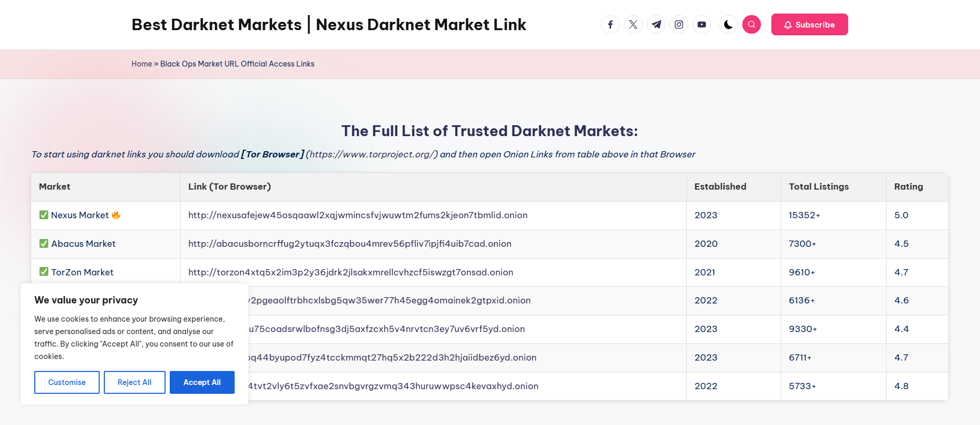Click total listings value 6136+
This screenshot has height=425, width=980.
802,300
